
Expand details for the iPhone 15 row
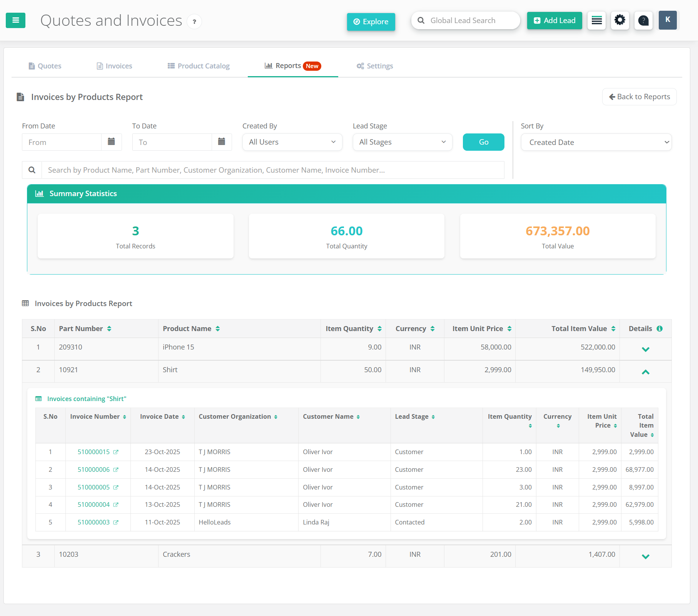pyautogui.click(x=646, y=349)
